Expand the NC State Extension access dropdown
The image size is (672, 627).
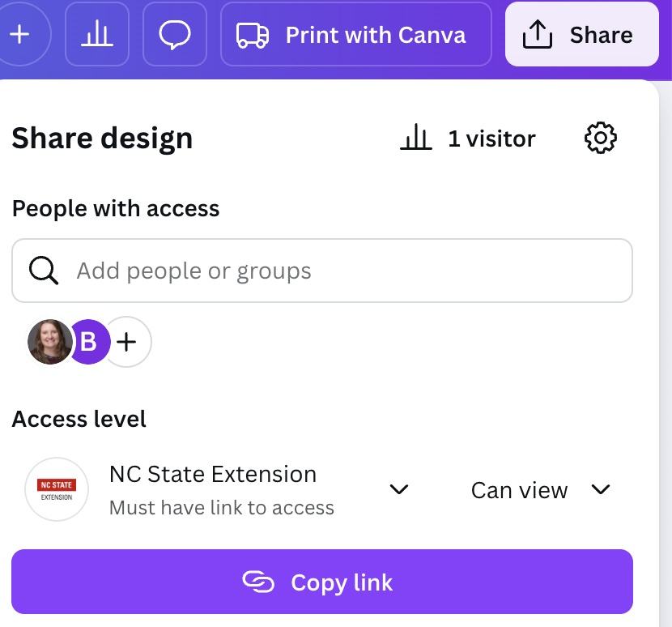(x=398, y=489)
